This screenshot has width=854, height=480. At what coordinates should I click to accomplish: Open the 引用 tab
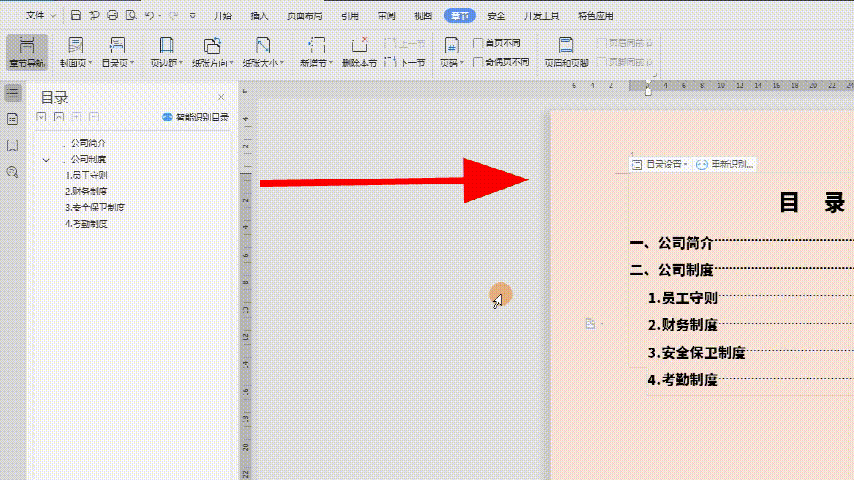click(350, 16)
